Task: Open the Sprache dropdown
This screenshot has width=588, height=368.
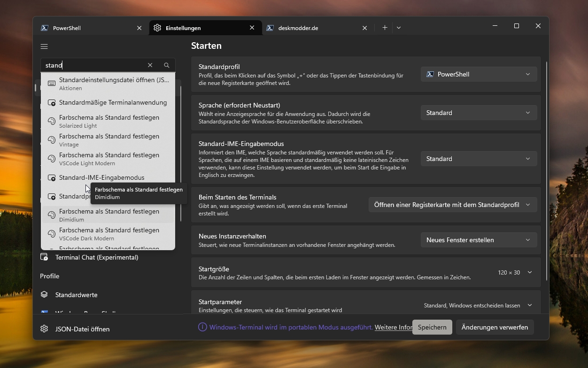Action: (479, 113)
